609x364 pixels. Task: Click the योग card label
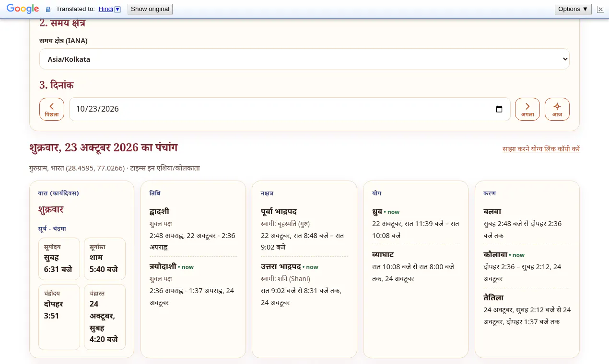[x=376, y=193]
